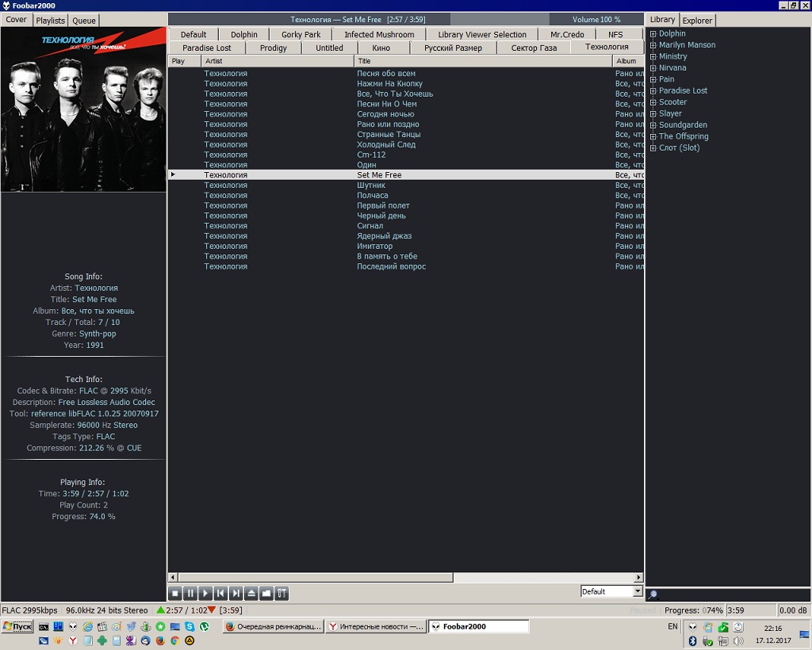The image size is (812, 650).
Task: Sort playlist by the Title column header
Action: (x=482, y=61)
